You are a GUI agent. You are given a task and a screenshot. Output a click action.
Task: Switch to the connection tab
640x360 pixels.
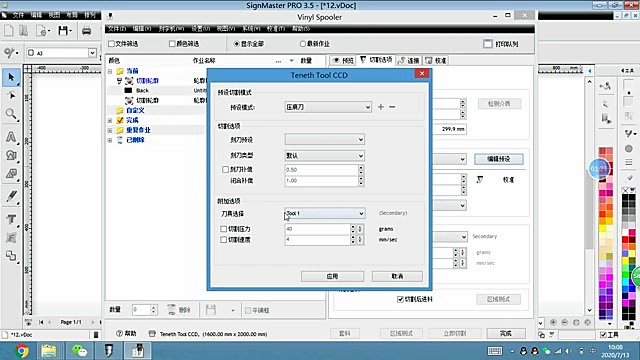409,60
